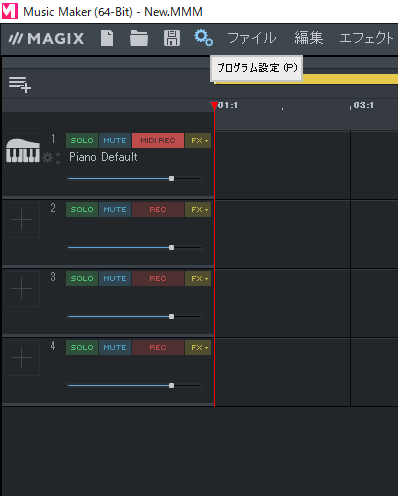Screen dimensions: 398x496
Task: Expand the FX dropdown on track 1
Action: 198,140
